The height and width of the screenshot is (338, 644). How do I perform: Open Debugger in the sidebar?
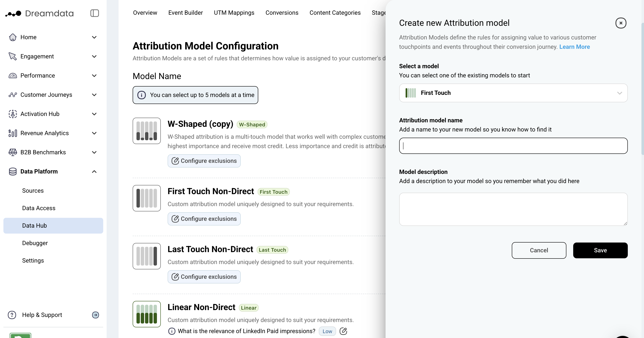(x=35, y=243)
